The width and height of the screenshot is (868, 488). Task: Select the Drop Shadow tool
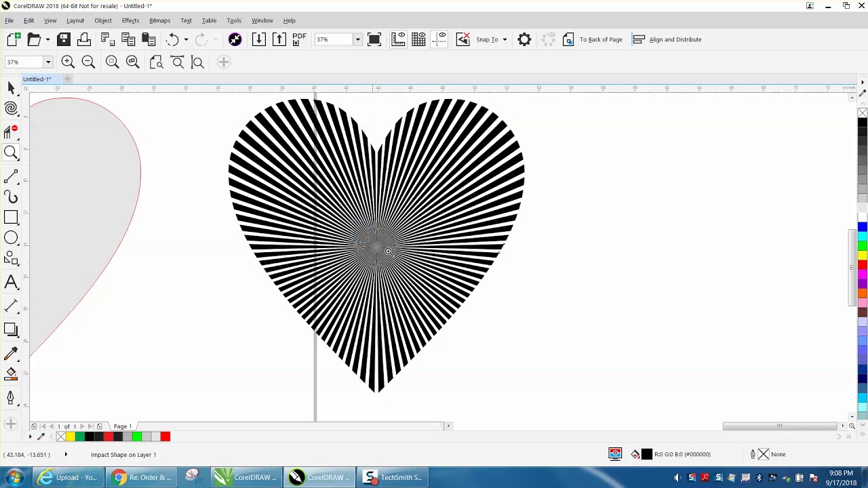[x=11, y=330]
